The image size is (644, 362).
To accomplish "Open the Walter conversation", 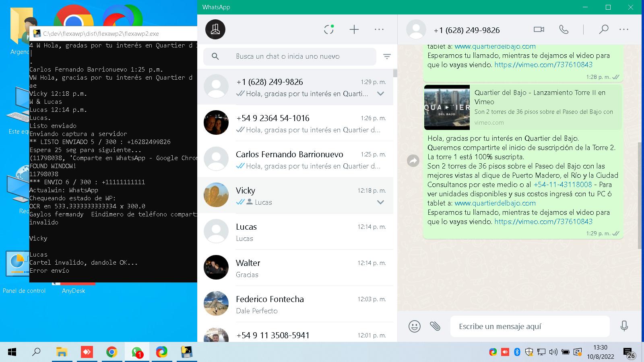I will pos(295,268).
